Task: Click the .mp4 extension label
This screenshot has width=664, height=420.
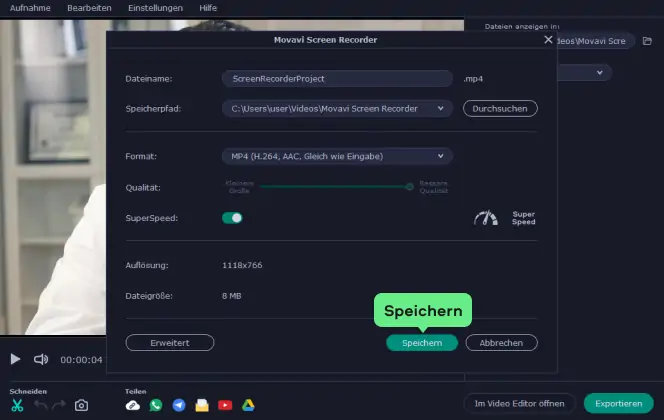Action: pyautogui.click(x=473, y=79)
